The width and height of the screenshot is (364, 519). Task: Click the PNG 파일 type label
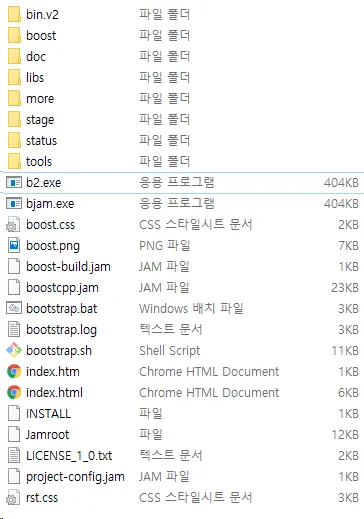[x=164, y=246]
